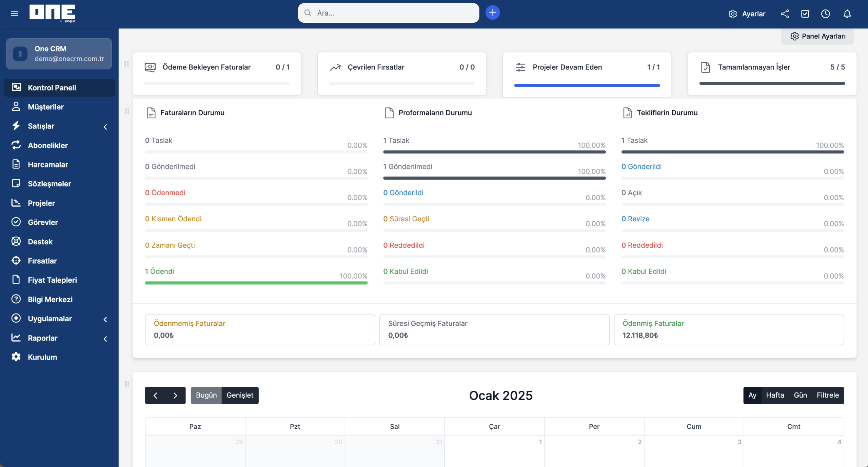The height and width of the screenshot is (467, 868).
Task: Click drag handle beside Faturaların Durumu widget
Action: (127, 111)
